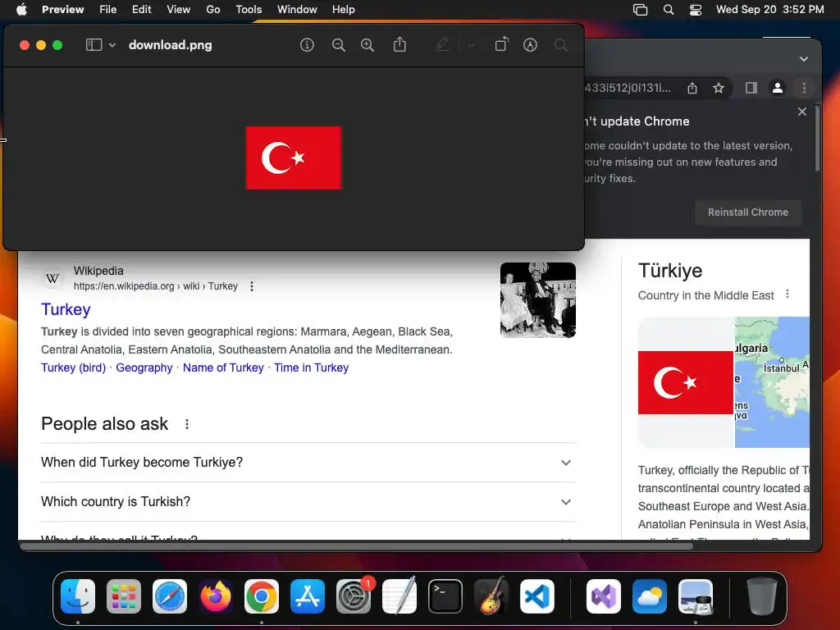The image size is (840, 630).
Task: Launch GarageBand from the Dock
Action: click(491, 596)
